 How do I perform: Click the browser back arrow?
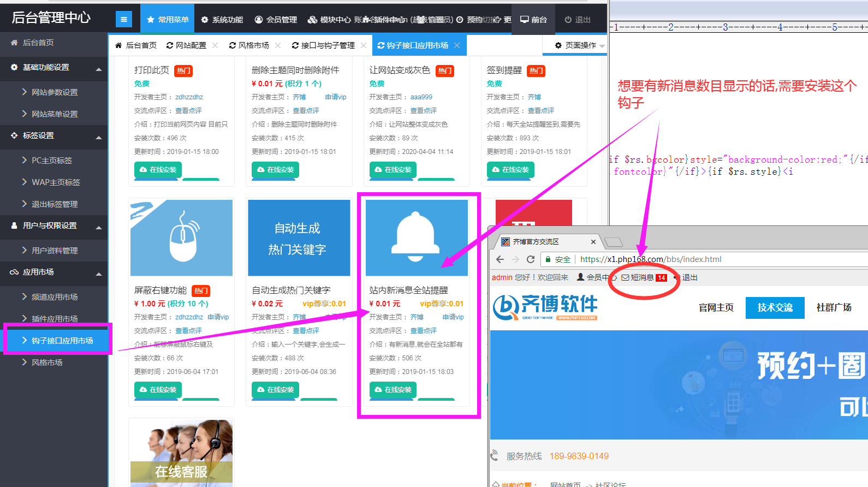click(500, 259)
